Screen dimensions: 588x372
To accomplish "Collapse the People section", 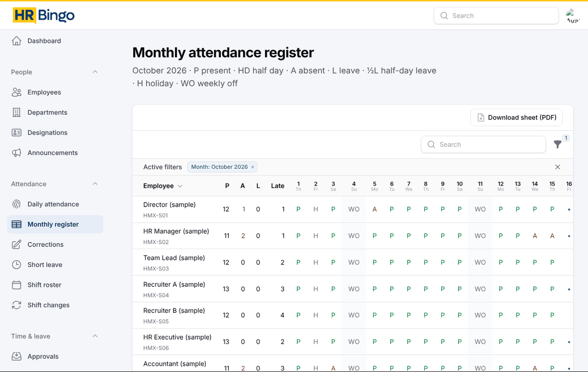I will [x=95, y=72].
